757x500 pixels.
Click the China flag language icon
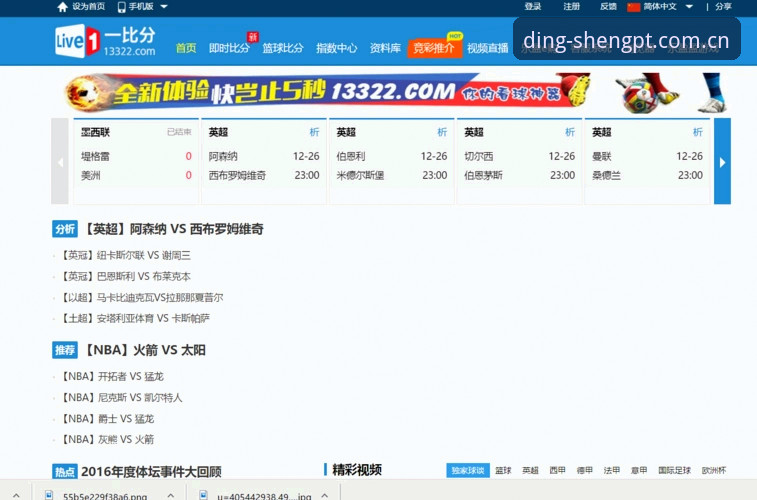coord(633,7)
